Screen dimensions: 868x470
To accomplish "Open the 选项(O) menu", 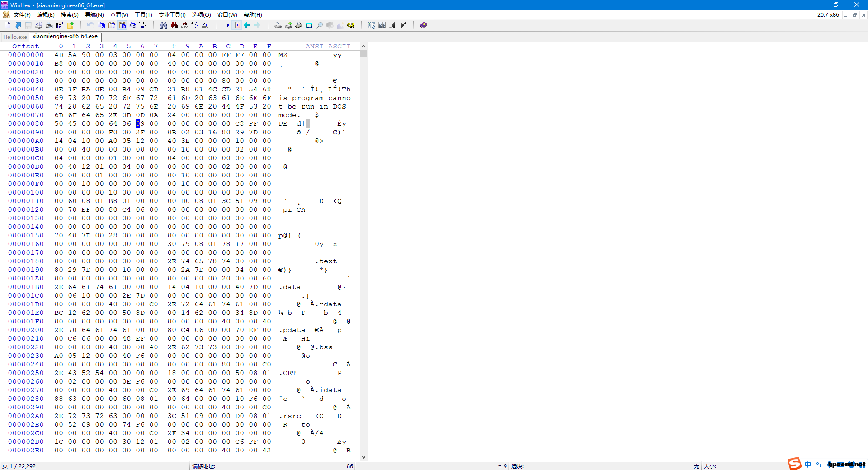I will pyautogui.click(x=202, y=15).
